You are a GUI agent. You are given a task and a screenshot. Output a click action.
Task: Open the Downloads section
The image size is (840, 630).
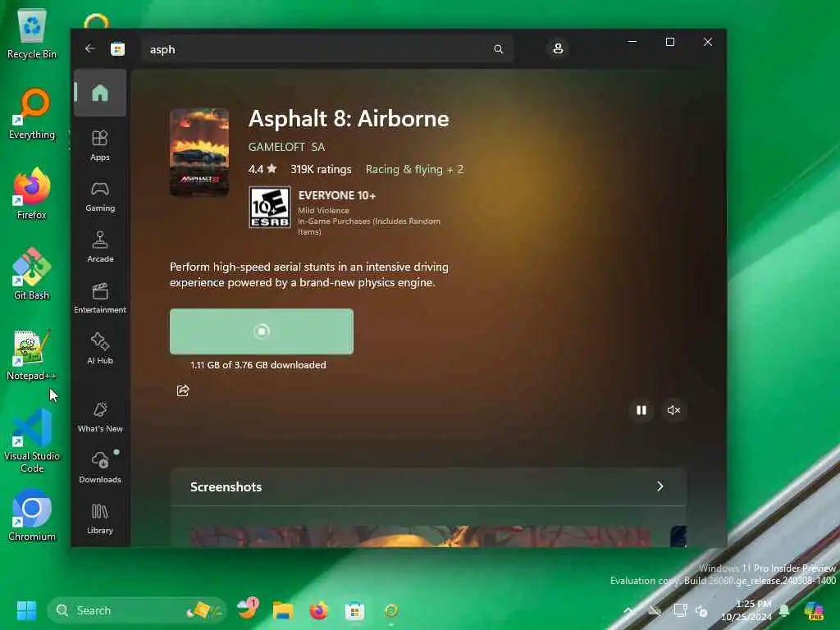tap(100, 467)
